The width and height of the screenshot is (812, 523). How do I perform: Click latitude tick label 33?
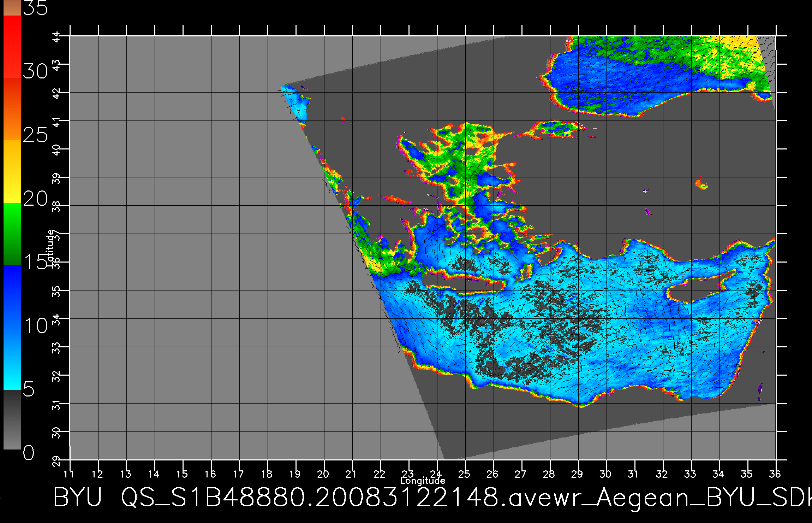tap(56, 348)
